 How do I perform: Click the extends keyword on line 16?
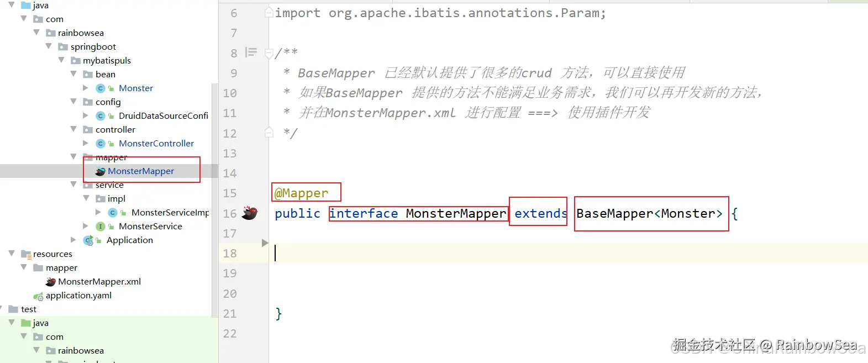(x=540, y=213)
